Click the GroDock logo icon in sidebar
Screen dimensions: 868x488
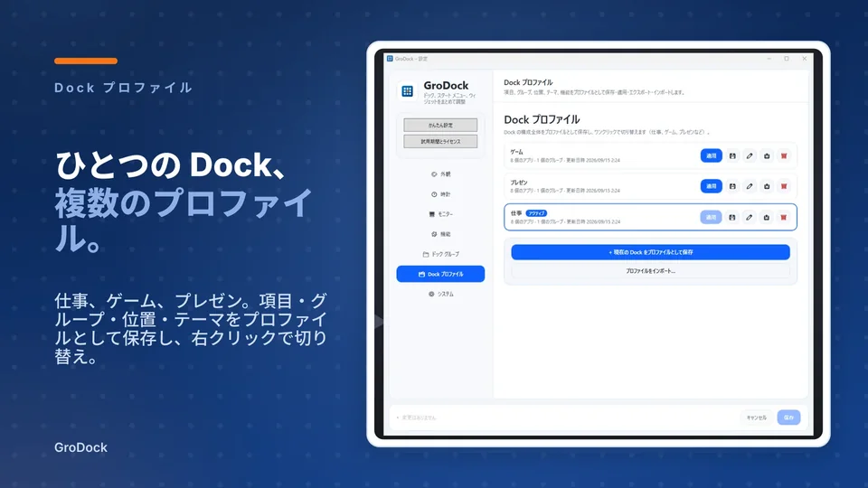coord(408,91)
